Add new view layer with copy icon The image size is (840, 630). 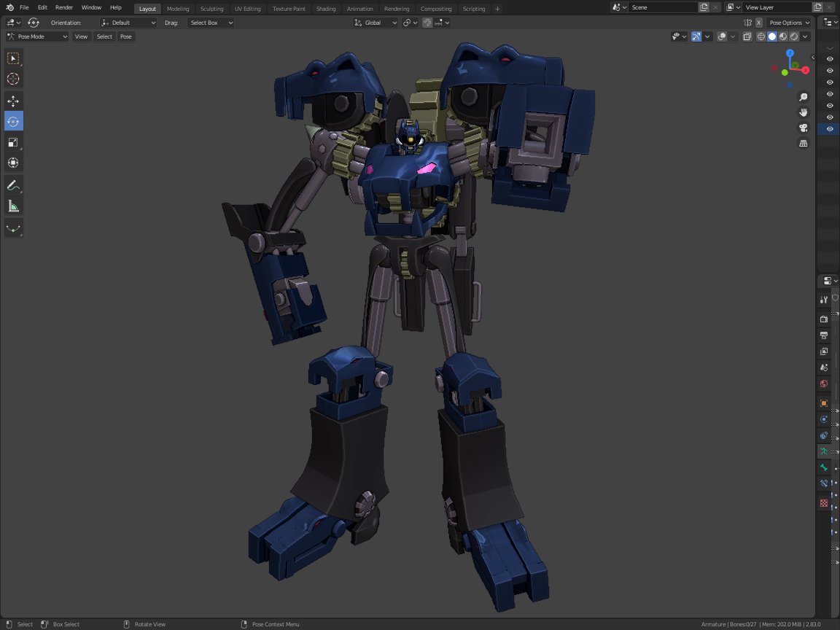[x=817, y=7]
